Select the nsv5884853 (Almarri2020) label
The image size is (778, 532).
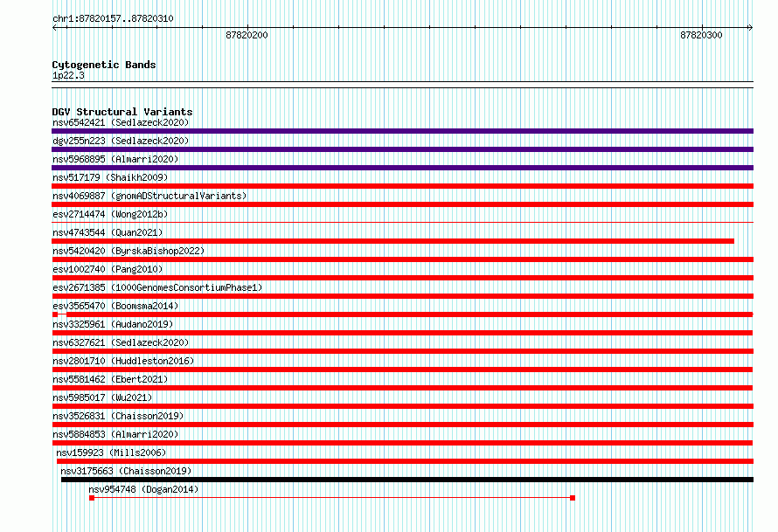click(115, 434)
